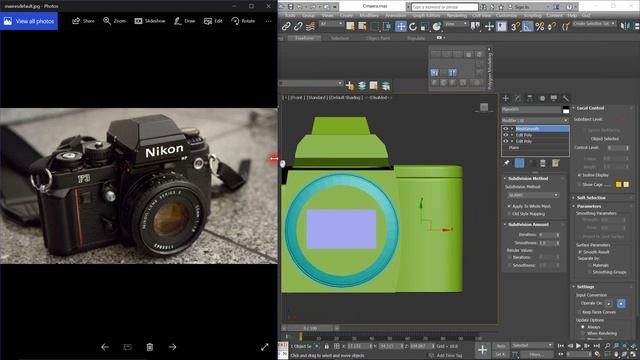Open the Create Selection Set dropdown
This screenshot has height=360, width=640.
[x=594, y=24]
